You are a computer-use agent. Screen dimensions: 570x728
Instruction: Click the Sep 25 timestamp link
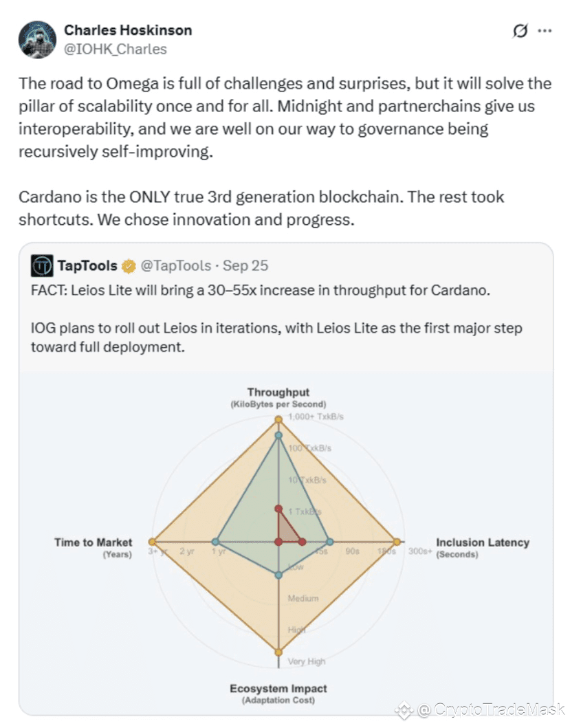pos(245,265)
